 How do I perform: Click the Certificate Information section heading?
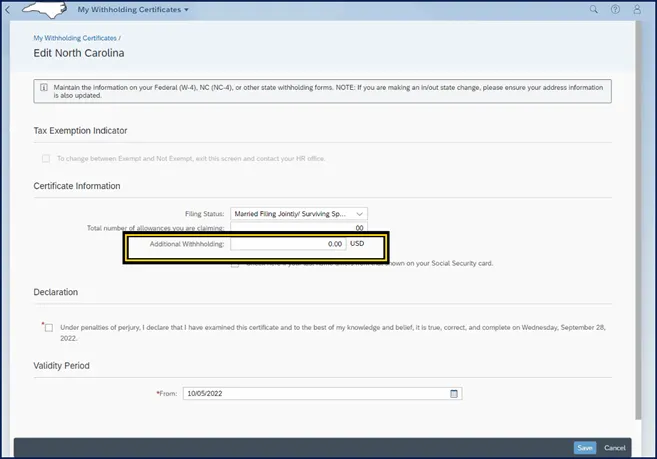click(x=77, y=186)
